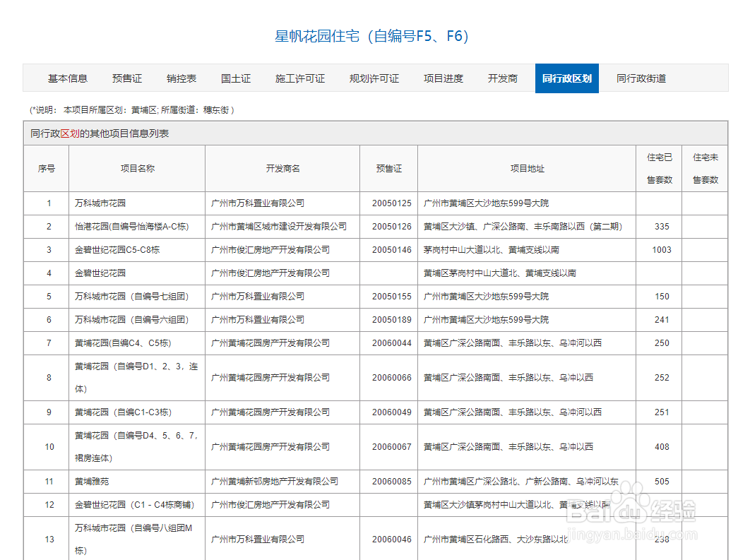Click the 项目地址 column header
738x560 pixels.
point(527,169)
